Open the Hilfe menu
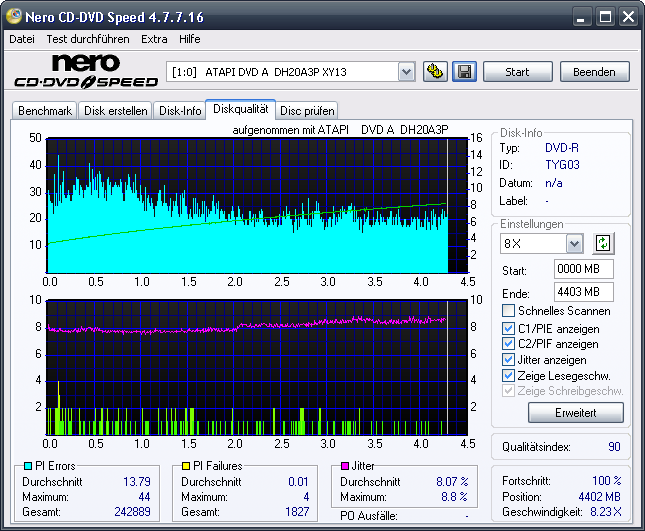This screenshot has height=531, width=645. tap(190, 39)
